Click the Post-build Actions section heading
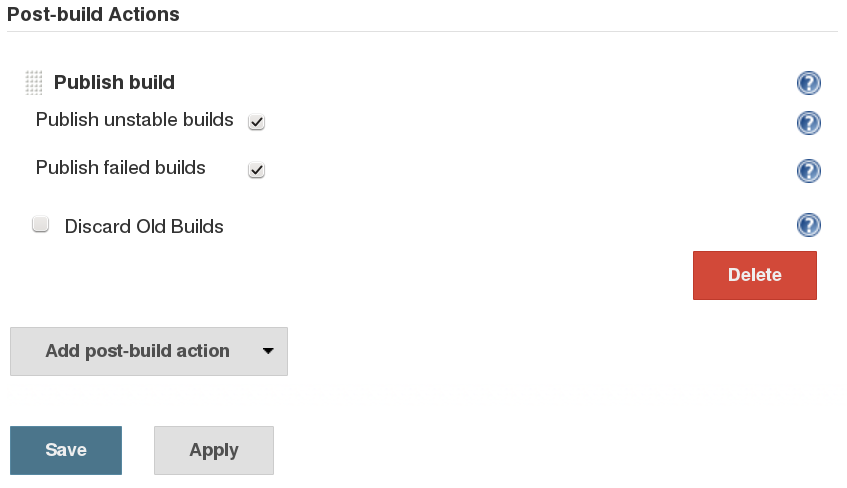The image size is (847, 488). point(94,15)
